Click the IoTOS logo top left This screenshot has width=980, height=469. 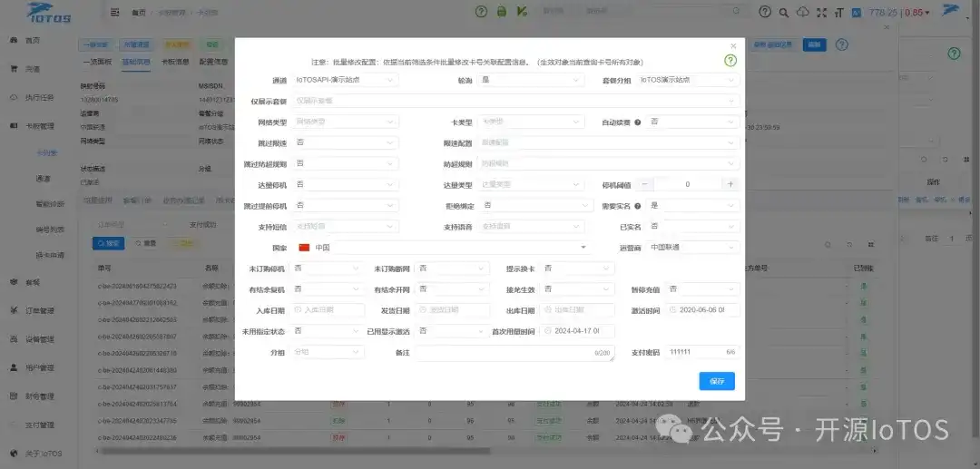click(x=48, y=12)
